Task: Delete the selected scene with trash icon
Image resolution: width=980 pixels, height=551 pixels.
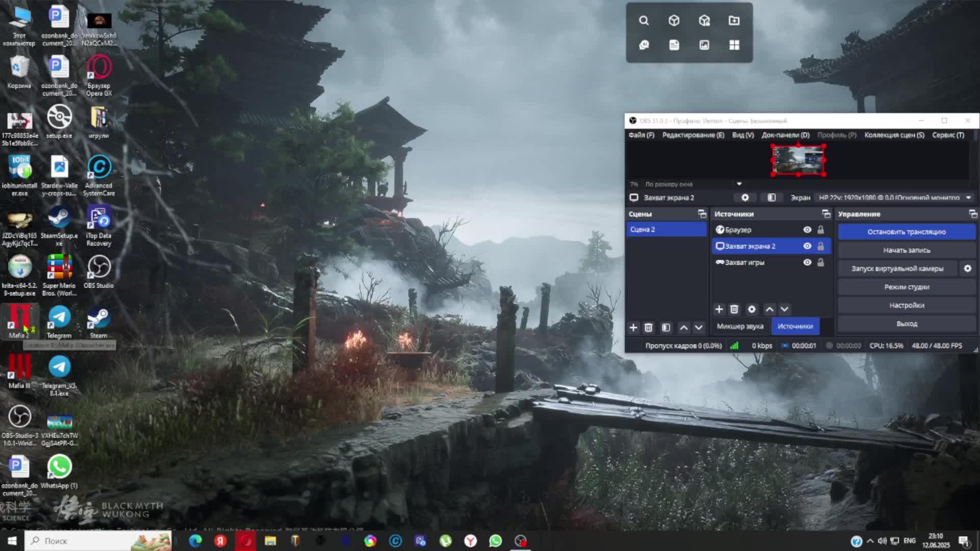Action: pyautogui.click(x=648, y=328)
